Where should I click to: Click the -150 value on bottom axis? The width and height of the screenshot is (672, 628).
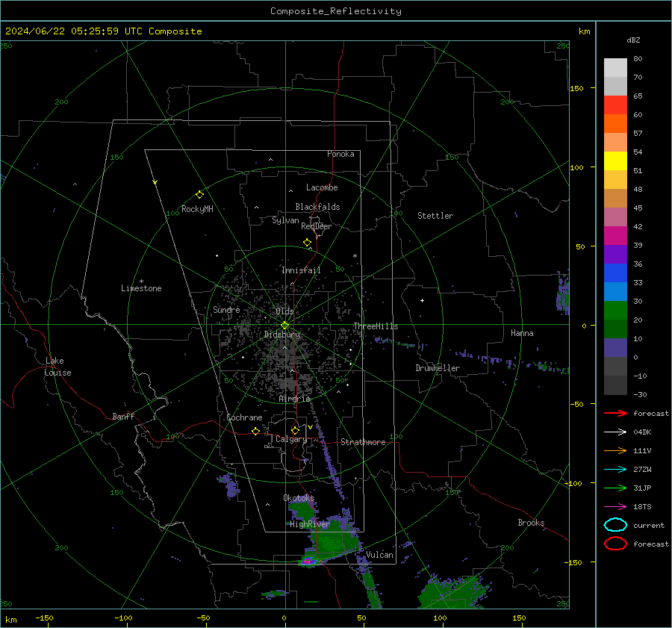click(x=44, y=618)
